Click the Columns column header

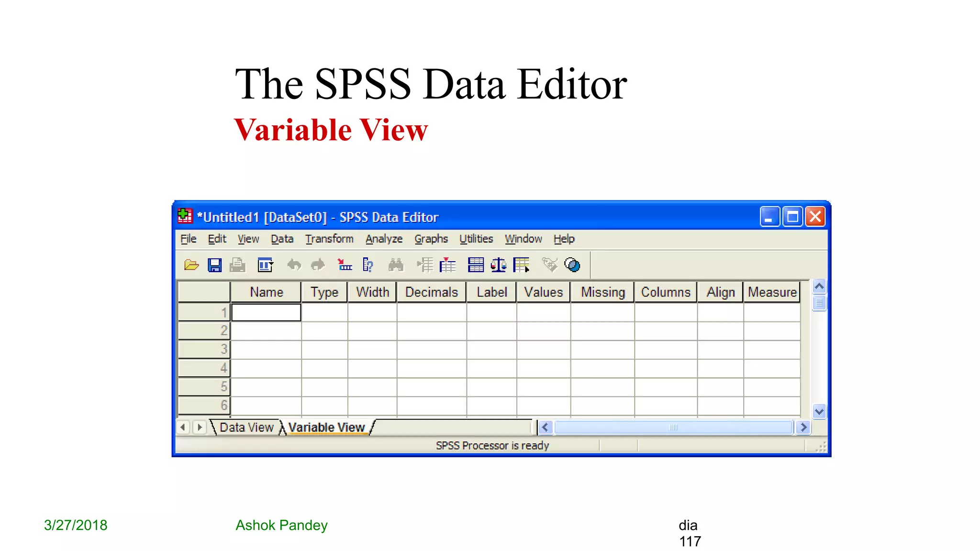coord(666,292)
